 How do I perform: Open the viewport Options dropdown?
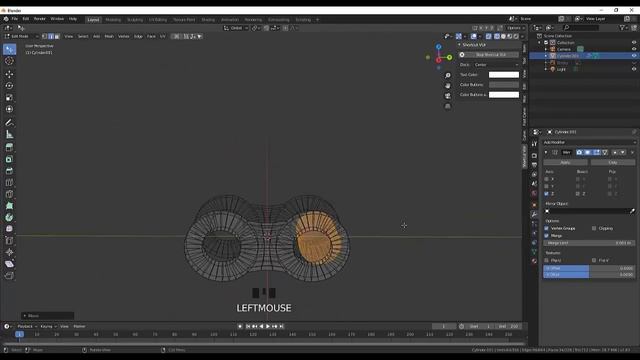click(515, 28)
